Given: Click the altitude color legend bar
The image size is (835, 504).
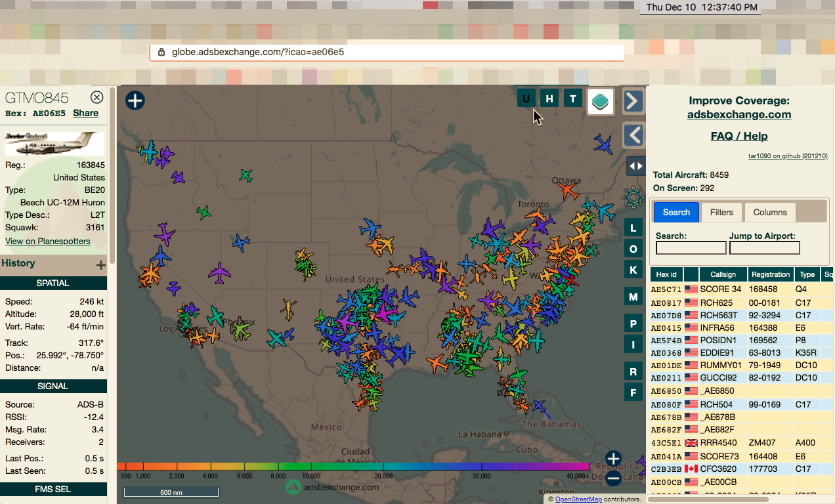Looking at the screenshot, I should click(x=353, y=467).
